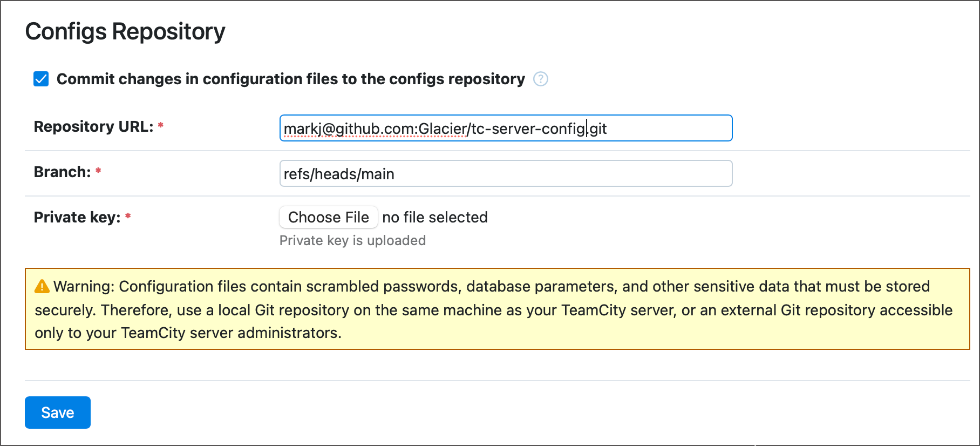Click 'git' at the end of the repository URL
Screen dimensions: 980x446
(x=598, y=129)
